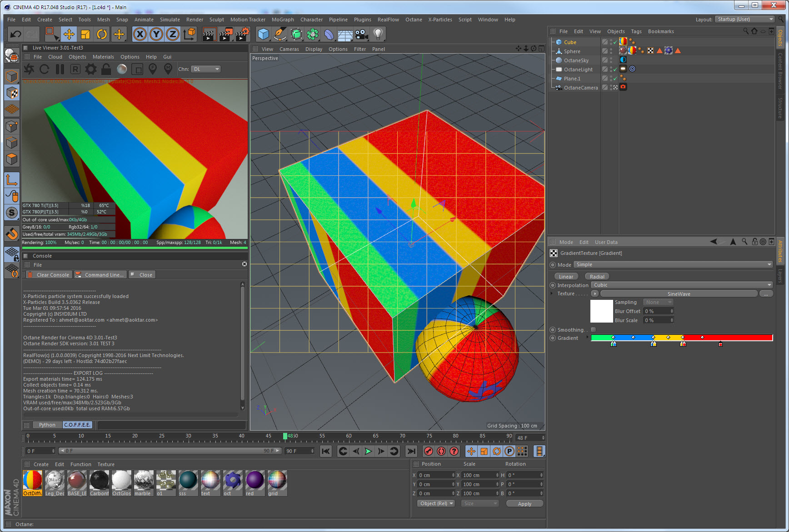Click the SineWave texture button
Image resolution: width=789 pixels, height=532 pixels.
pyautogui.click(x=679, y=293)
